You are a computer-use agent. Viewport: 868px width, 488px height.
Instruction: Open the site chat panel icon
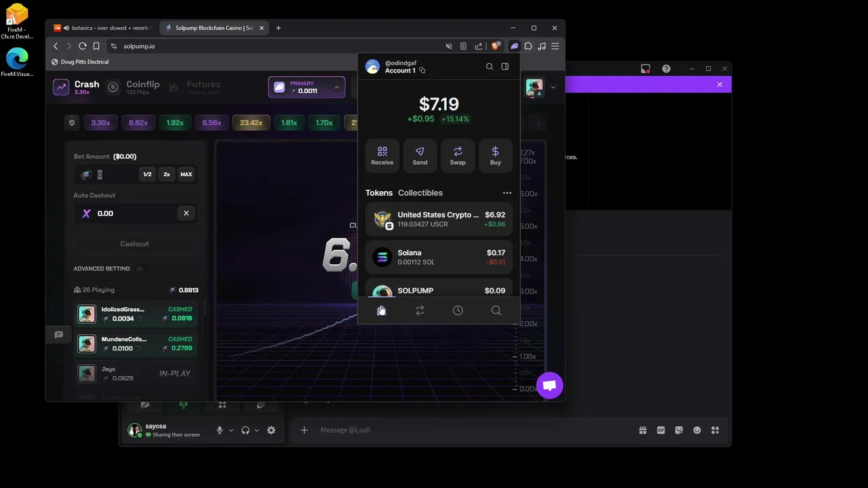coord(58,334)
